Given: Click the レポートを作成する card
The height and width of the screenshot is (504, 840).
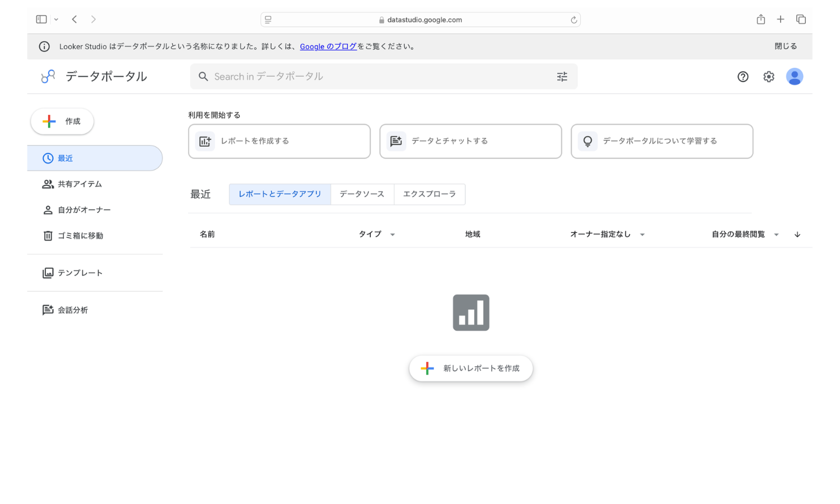Looking at the screenshot, I should 279,141.
